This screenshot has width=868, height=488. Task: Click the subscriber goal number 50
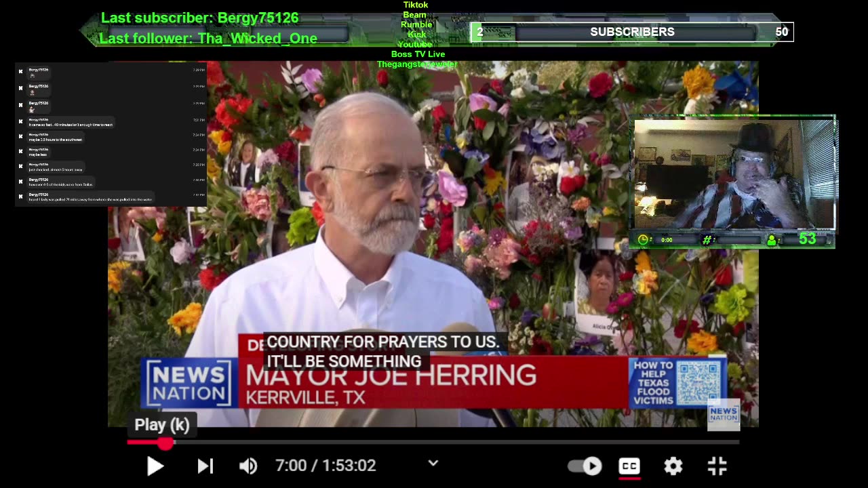click(x=782, y=32)
